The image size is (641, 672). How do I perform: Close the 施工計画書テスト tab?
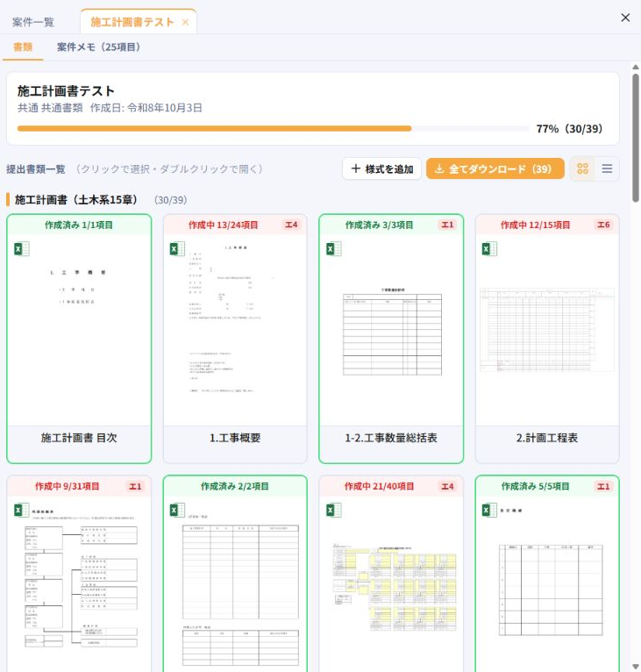coord(185,22)
